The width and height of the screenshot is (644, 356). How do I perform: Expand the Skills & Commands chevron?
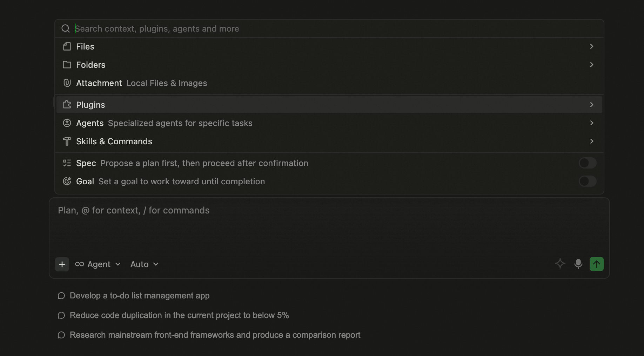592,141
